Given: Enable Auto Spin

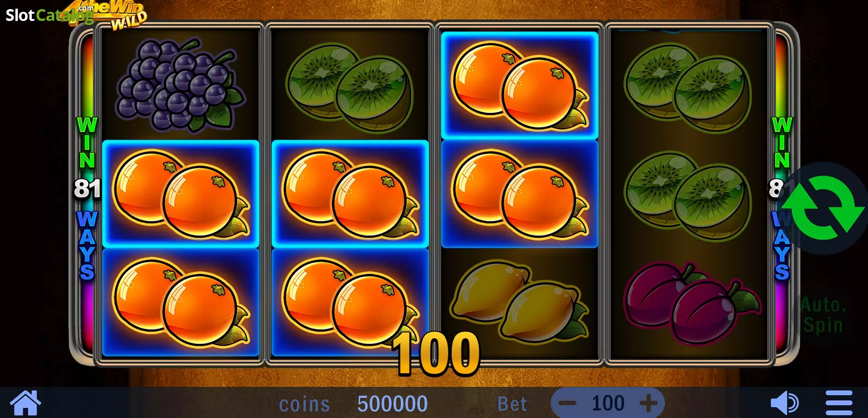Looking at the screenshot, I should (x=823, y=315).
